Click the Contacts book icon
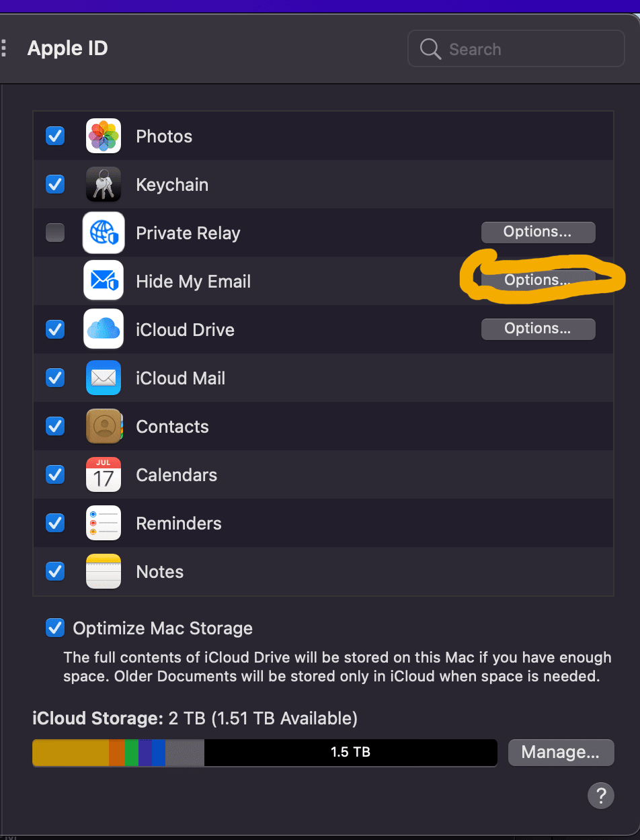Screen dimensions: 640x840 click(x=104, y=427)
